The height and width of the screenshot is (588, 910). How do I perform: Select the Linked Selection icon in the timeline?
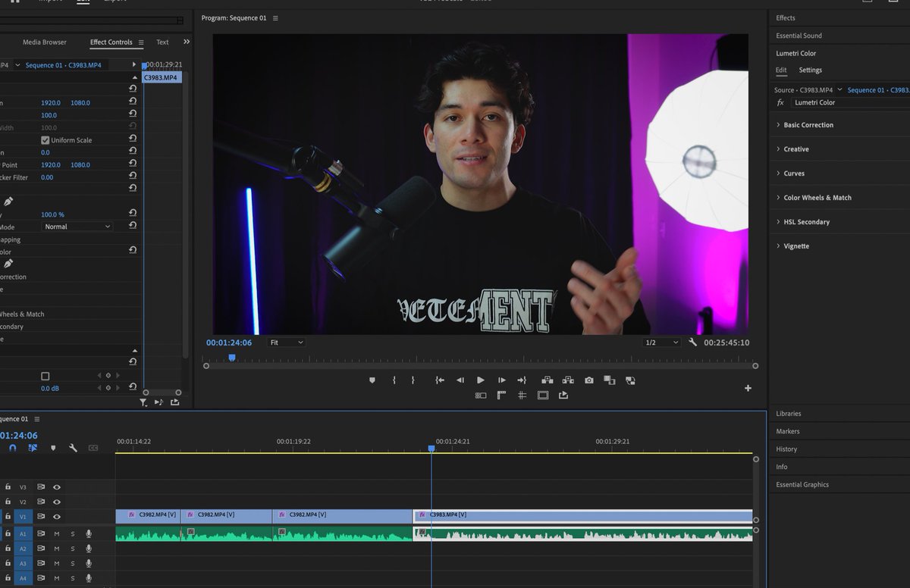(x=33, y=448)
